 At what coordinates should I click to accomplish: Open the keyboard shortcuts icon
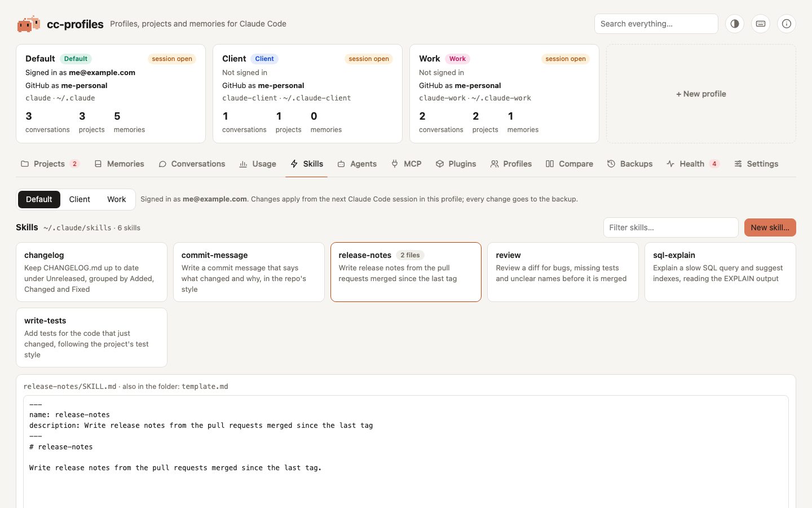click(x=761, y=24)
